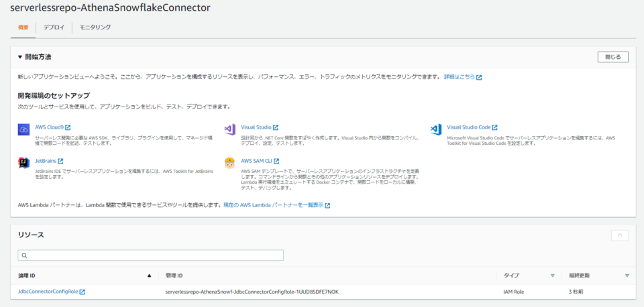Open the Visual Studio Code link

[469, 127]
